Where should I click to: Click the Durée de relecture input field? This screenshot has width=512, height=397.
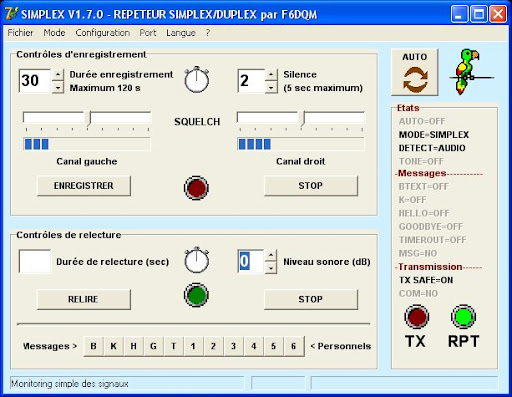pyautogui.click(x=35, y=261)
